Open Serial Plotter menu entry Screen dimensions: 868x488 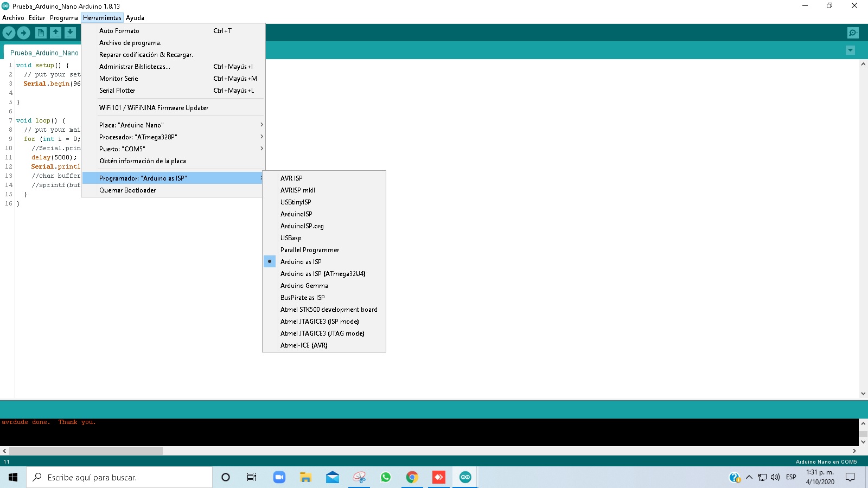click(173, 91)
